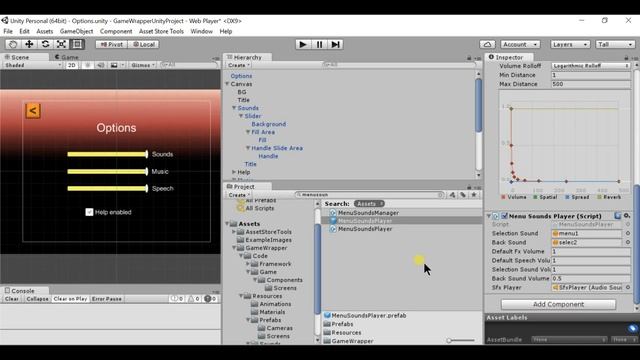Click save search star icon
Image resolution: width=640 pixels, height=360 pixels.
point(474,195)
